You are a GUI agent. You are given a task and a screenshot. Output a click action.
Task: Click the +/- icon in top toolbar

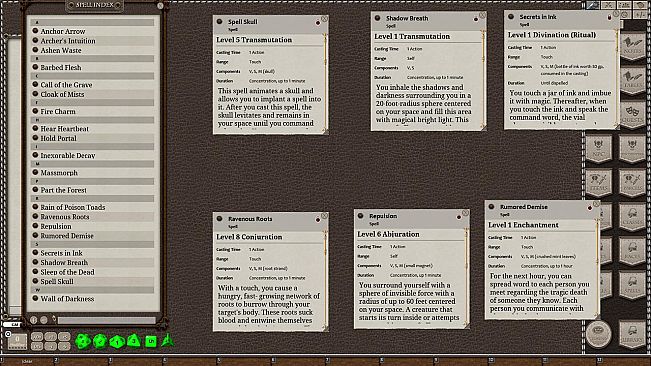pyautogui.click(x=641, y=15)
